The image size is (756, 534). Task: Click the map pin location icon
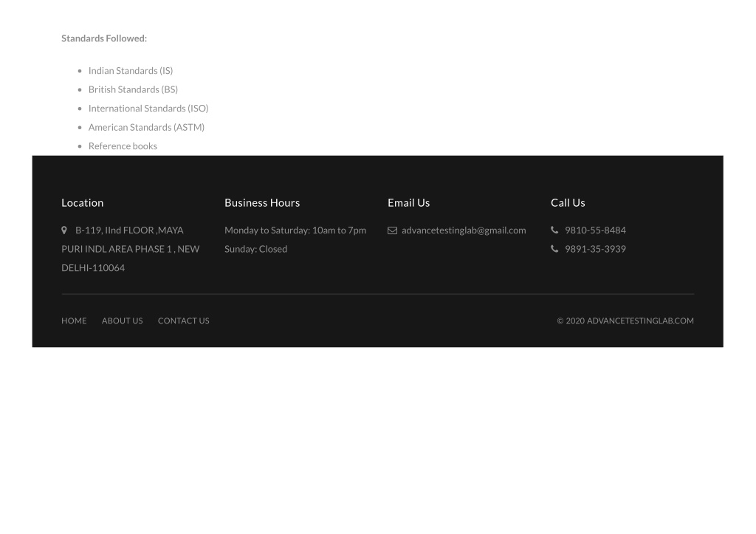pyautogui.click(x=64, y=230)
